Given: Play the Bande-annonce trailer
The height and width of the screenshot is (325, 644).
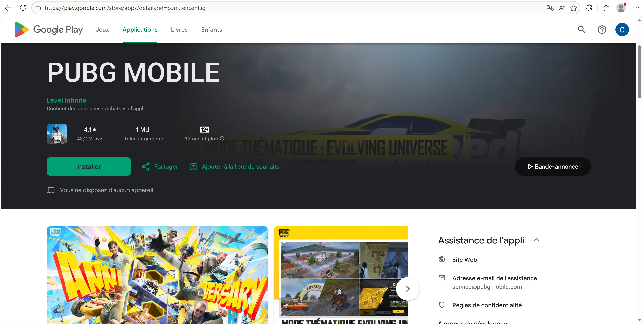Looking at the screenshot, I should pos(552,166).
